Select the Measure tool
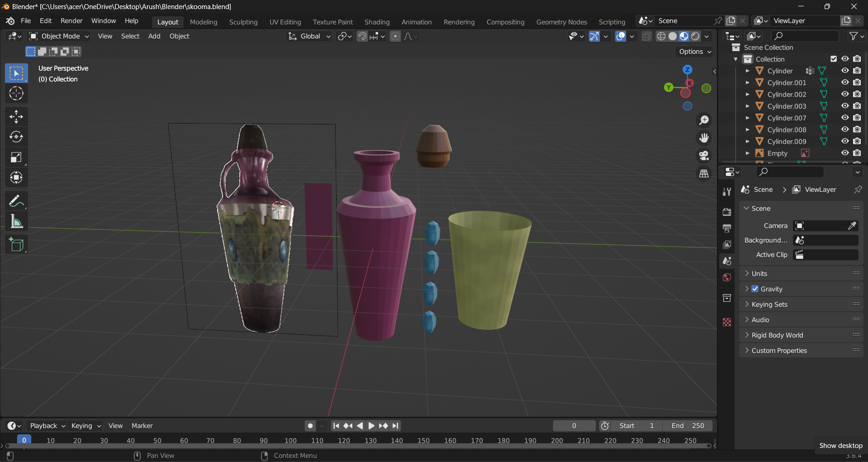Viewport: 868px width, 462px height. click(16, 221)
